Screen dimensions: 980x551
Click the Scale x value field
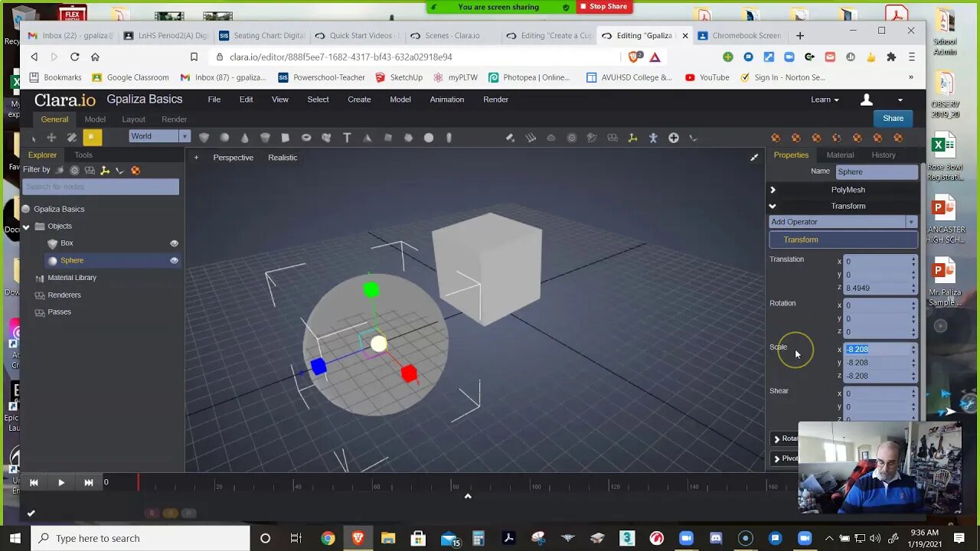click(877, 350)
